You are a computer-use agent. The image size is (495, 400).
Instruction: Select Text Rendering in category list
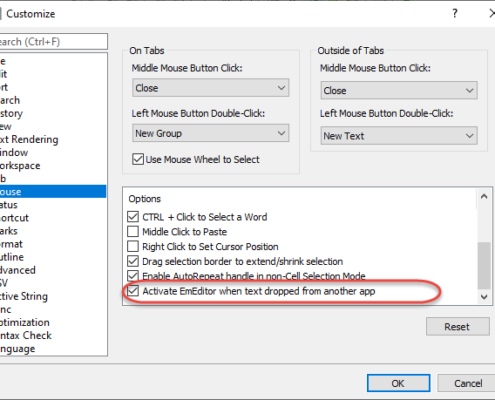tap(29, 139)
